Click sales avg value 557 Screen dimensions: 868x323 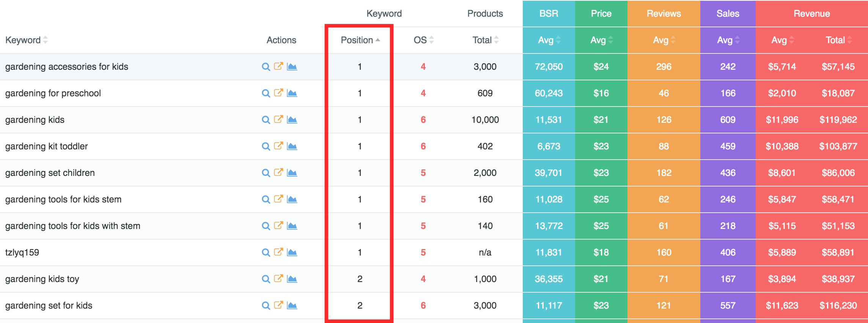[728, 306]
